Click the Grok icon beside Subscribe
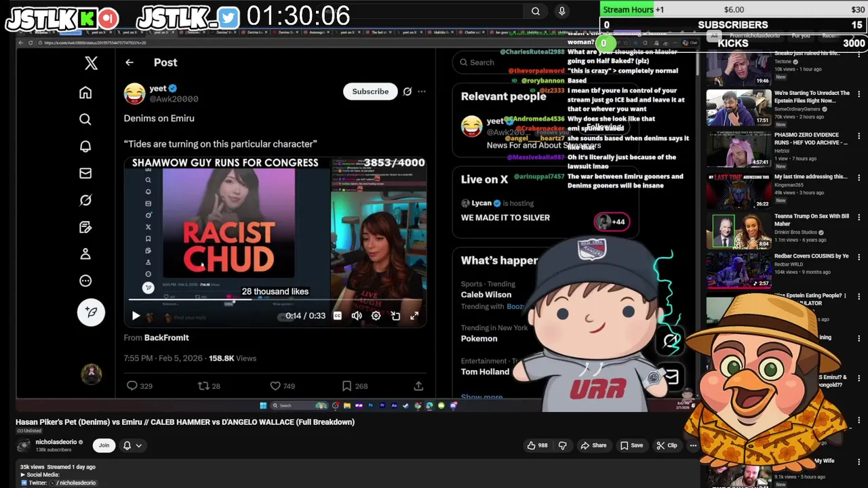868x488 pixels. [x=407, y=91]
